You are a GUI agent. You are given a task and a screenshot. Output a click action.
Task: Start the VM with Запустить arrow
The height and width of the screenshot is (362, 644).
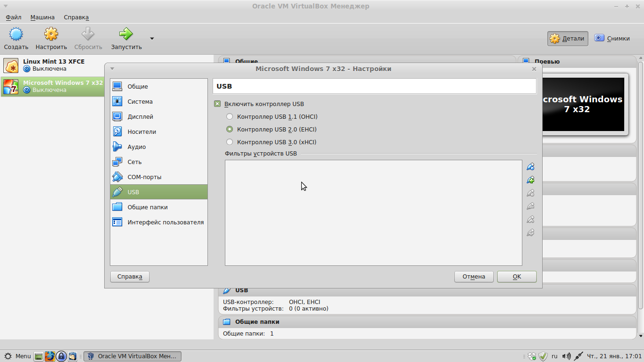[x=126, y=34]
